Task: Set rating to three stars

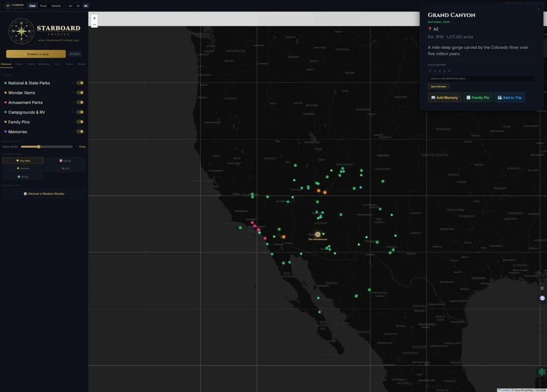Action: 440,71
